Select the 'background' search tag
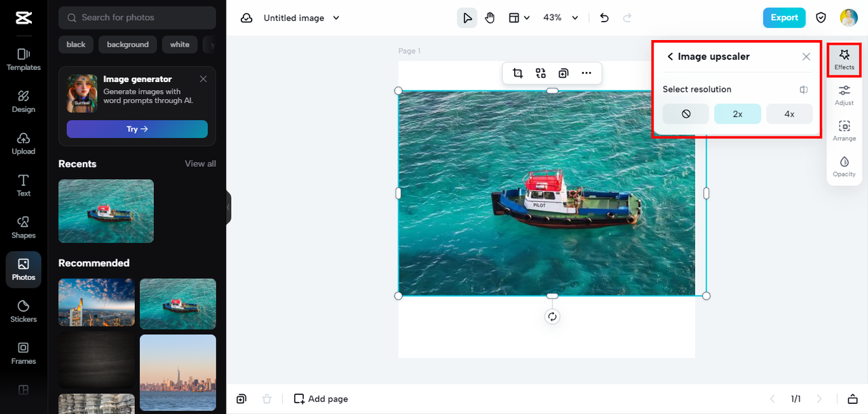Viewport: 868px width, 414px height. pos(127,45)
